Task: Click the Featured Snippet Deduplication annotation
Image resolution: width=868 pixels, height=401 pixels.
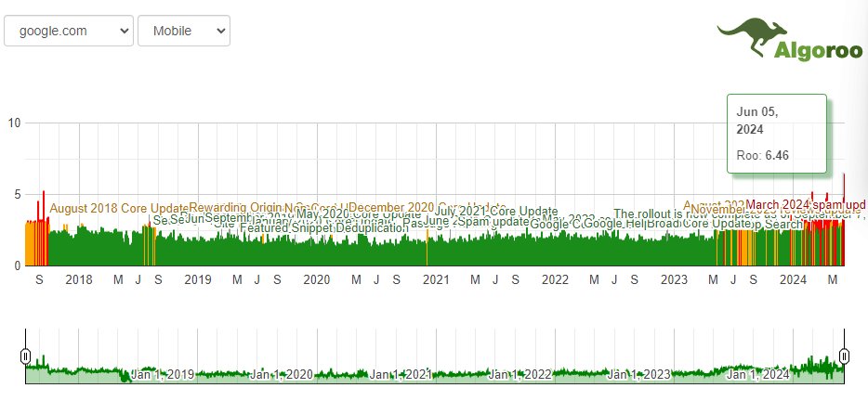Action: tap(324, 227)
